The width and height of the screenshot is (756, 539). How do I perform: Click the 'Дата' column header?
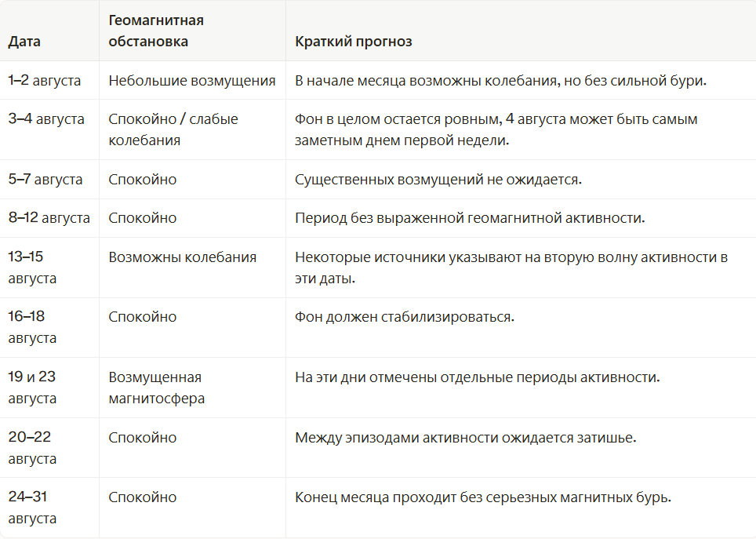pyautogui.click(x=24, y=42)
